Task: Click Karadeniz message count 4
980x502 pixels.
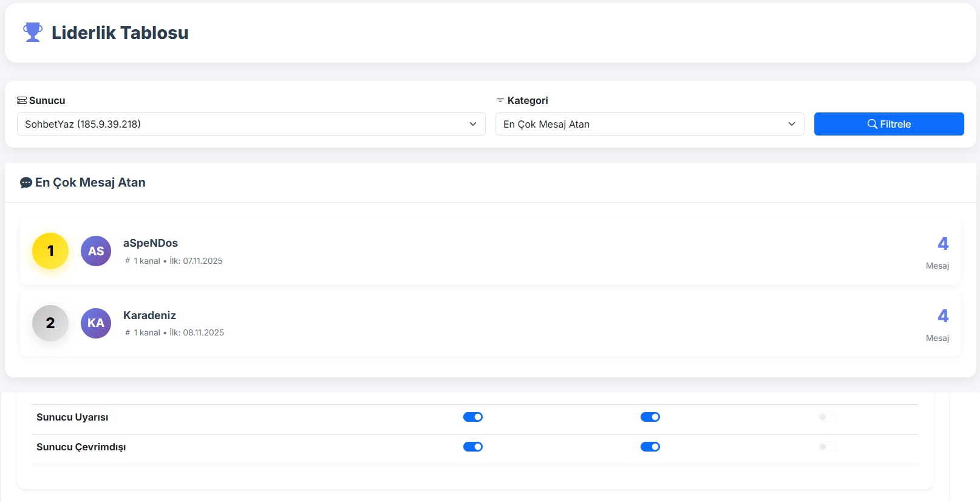Action: point(942,316)
